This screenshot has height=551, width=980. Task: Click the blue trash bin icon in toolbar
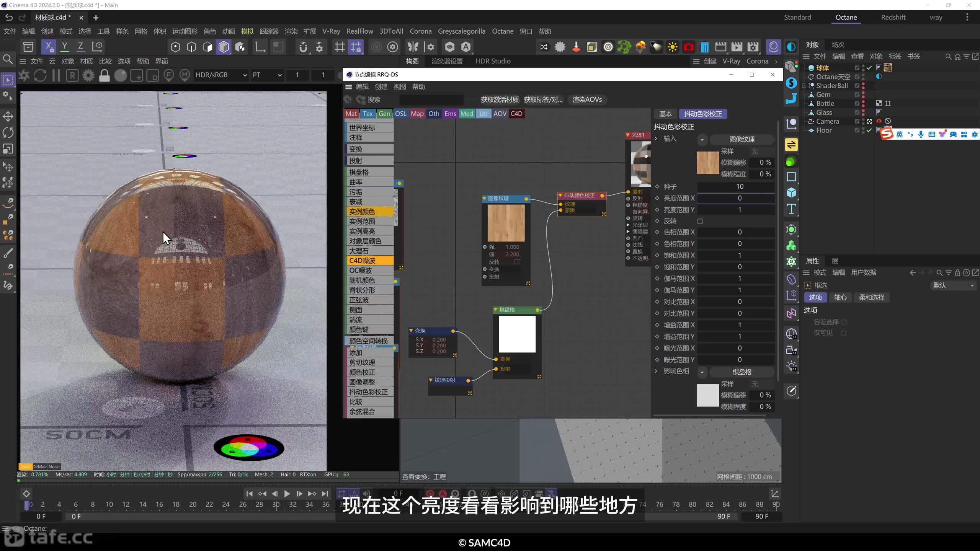[705, 47]
